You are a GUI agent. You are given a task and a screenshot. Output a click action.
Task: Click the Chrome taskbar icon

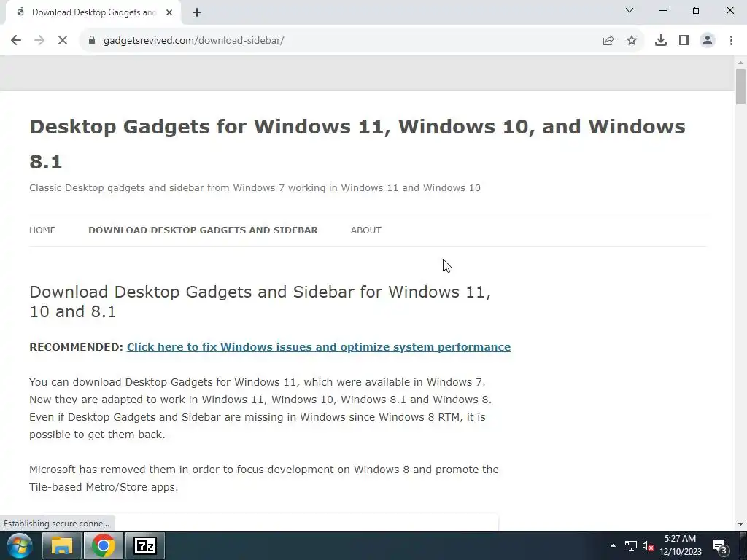pyautogui.click(x=104, y=545)
